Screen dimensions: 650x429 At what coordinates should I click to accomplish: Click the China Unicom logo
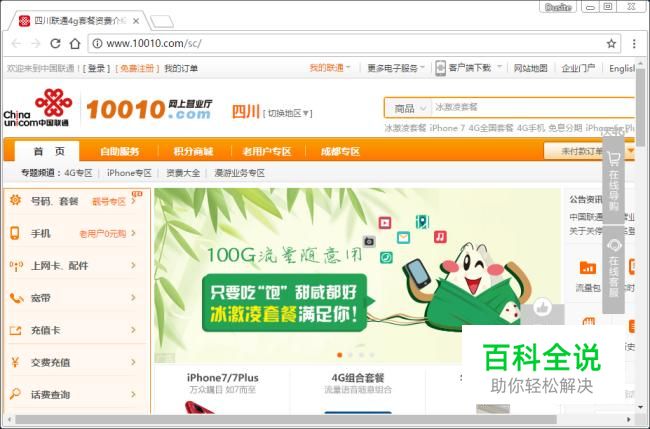click(37, 107)
